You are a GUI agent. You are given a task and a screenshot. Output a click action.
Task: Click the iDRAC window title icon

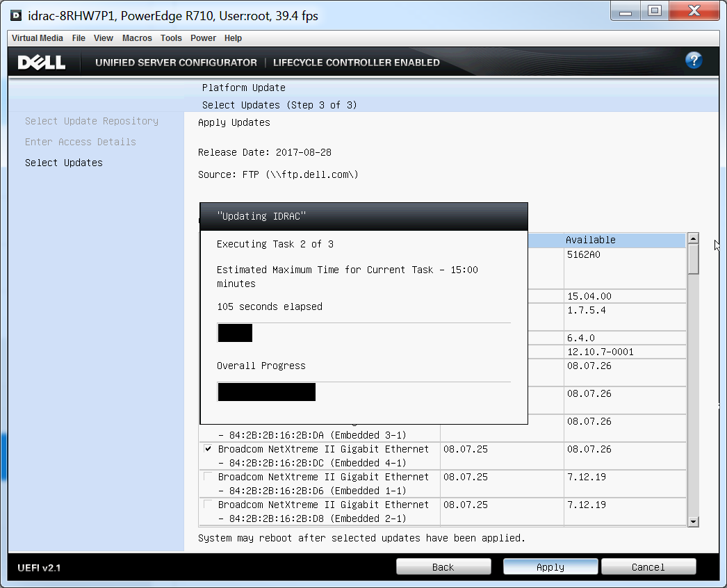(16, 16)
